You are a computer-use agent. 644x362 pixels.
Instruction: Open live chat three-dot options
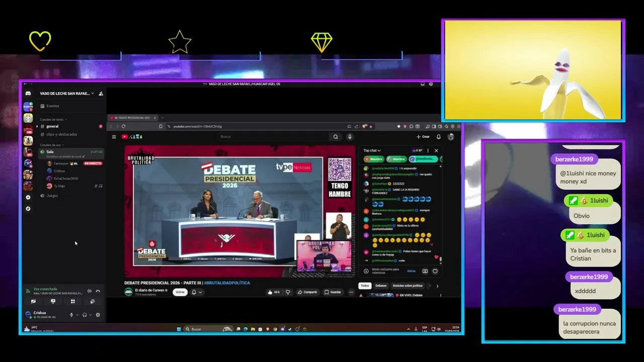(428, 150)
